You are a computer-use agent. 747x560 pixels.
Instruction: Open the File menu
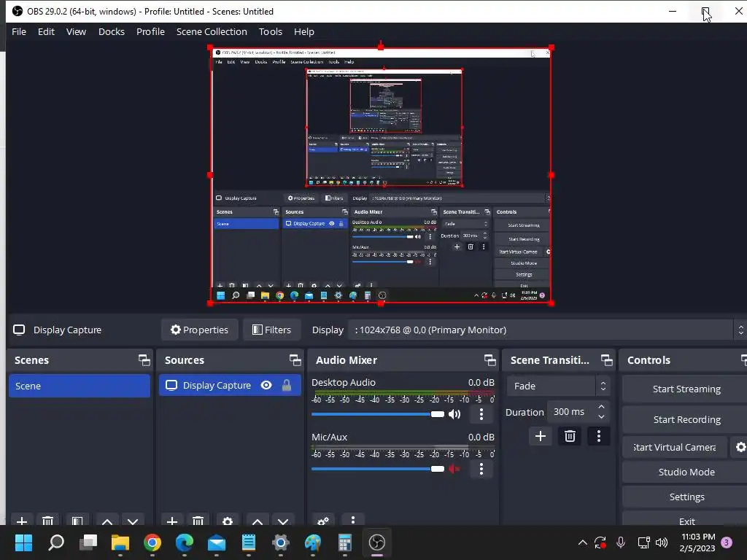pos(18,32)
